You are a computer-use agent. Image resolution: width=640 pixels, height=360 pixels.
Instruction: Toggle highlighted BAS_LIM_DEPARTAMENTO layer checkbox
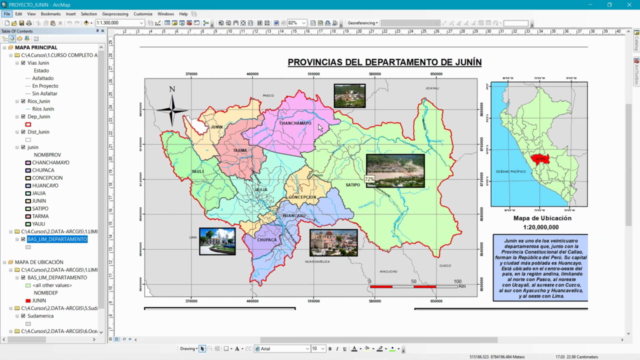click(23, 239)
